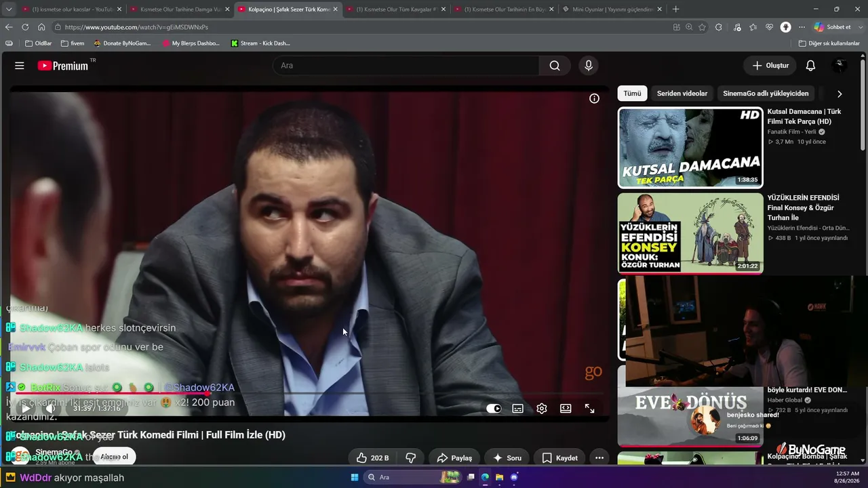Expand the browser tab list dropdown
The height and width of the screenshot is (488, 868).
[8, 9]
